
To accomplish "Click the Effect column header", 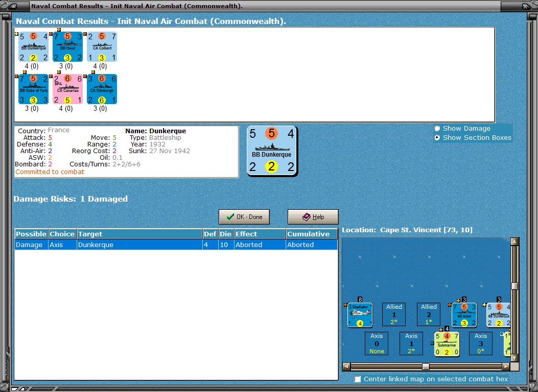I will click(260, 234).
